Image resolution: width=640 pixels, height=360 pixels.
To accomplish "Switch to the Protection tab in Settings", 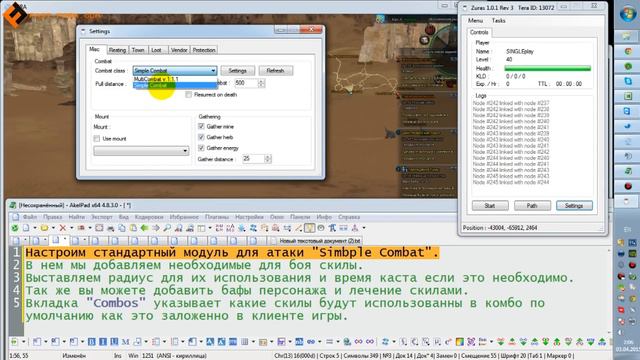I will (204, 50).
